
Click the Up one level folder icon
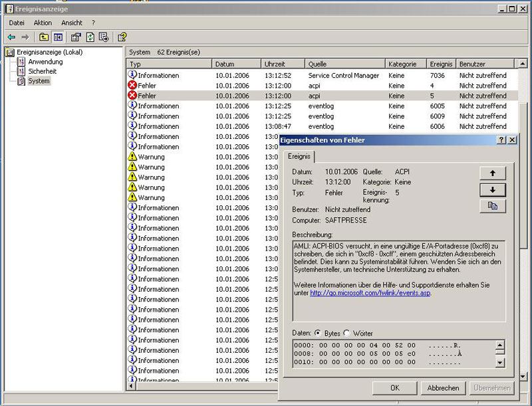coord(44,37)
